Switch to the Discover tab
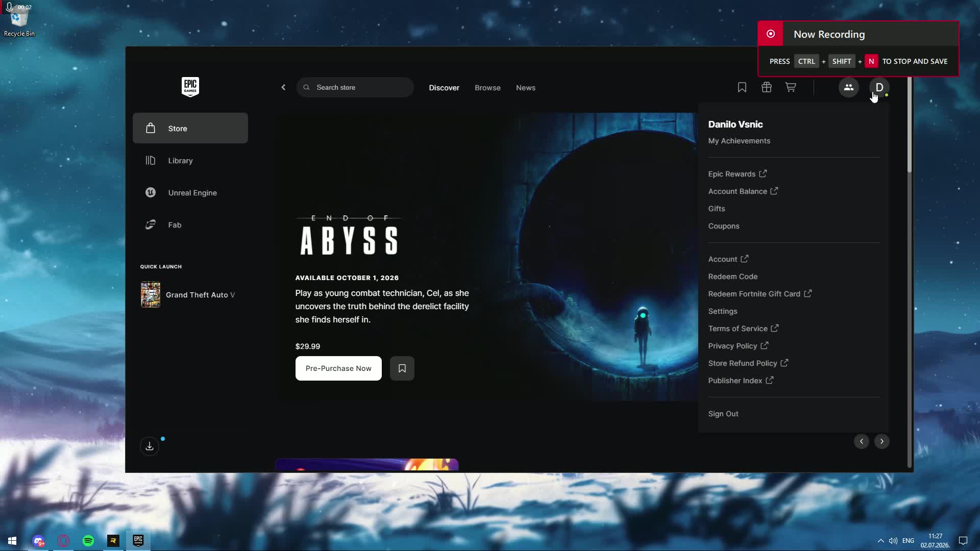Viewport: 980px width, 551px height. tap(444, 88)
